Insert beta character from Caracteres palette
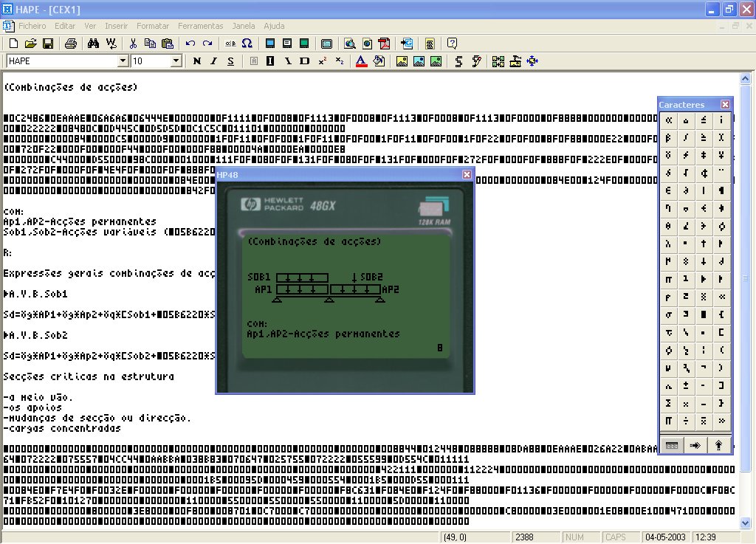This screenshot has height=544, width=756. click(x=668, y=138)
